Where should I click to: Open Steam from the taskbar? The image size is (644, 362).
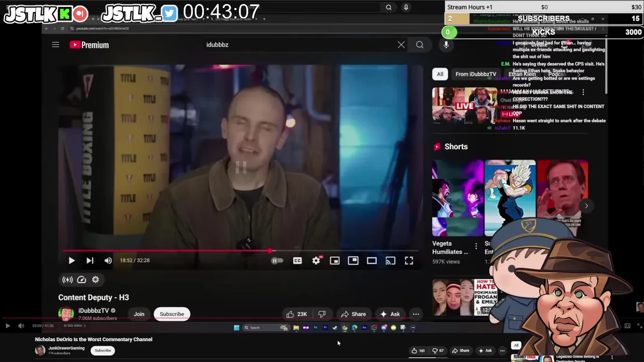pos(335,328)
